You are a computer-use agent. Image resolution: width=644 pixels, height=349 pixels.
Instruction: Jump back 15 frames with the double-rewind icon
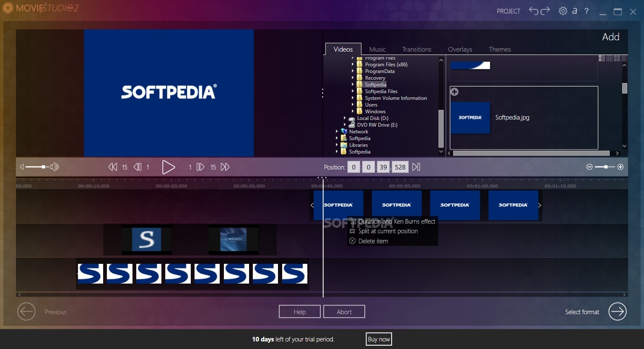coord(113,167)
